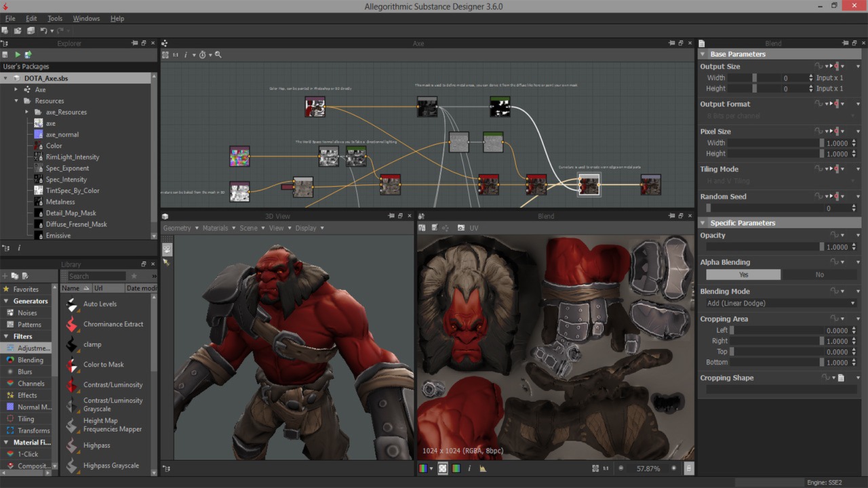Toggle the lock button at 2D view corner

coord(689,468)
